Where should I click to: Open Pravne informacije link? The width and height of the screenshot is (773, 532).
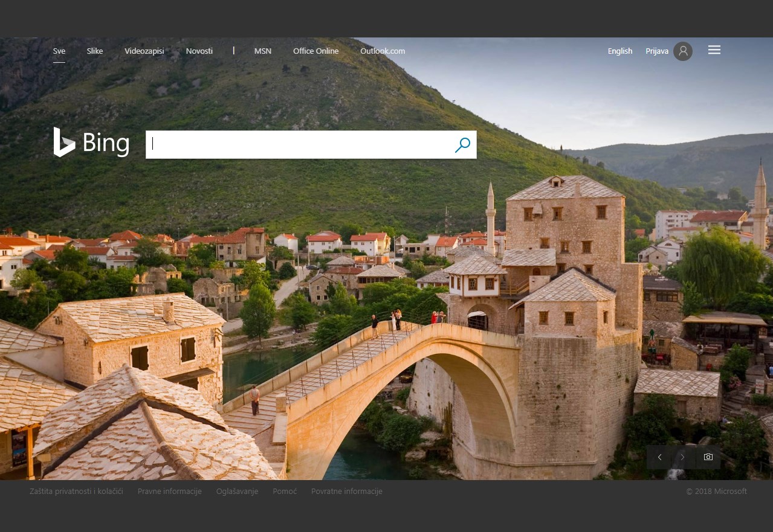[170, 492]
